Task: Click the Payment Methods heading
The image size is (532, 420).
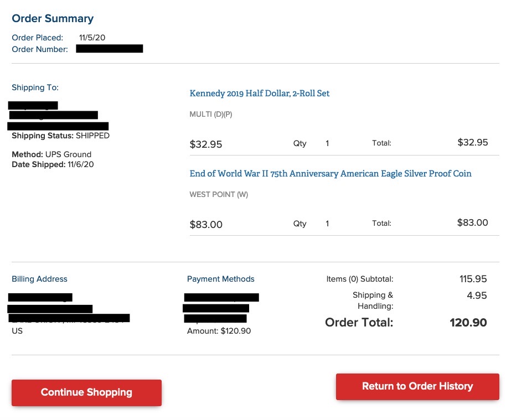Action: click(220, 279)
